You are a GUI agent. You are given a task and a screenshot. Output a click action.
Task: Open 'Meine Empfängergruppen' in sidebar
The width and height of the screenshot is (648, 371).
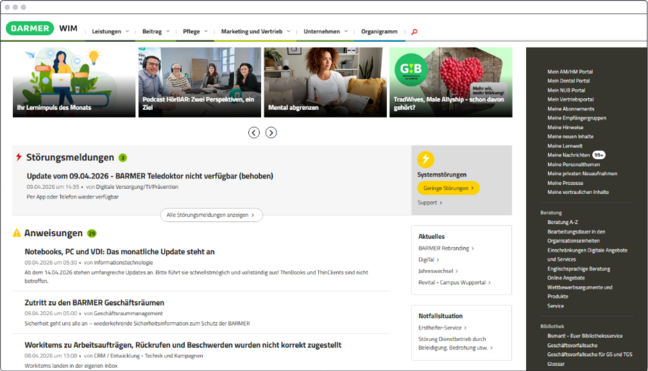(577, 118)
